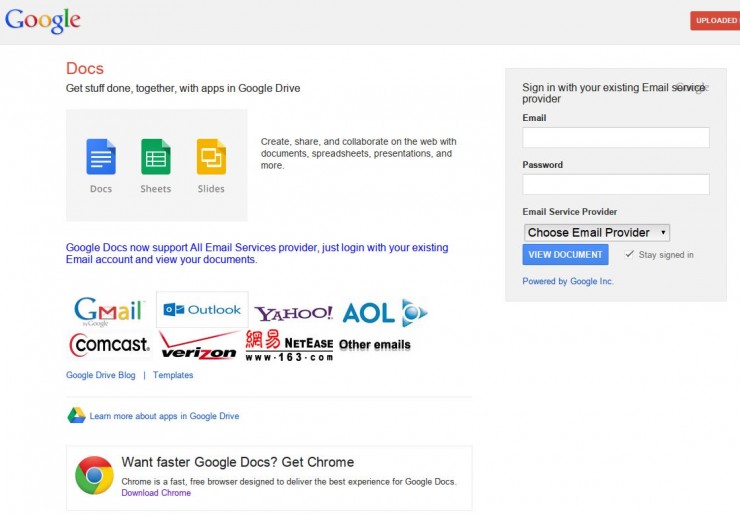Click the View Document button
740x515 pixels.
[x=565, y=255]
